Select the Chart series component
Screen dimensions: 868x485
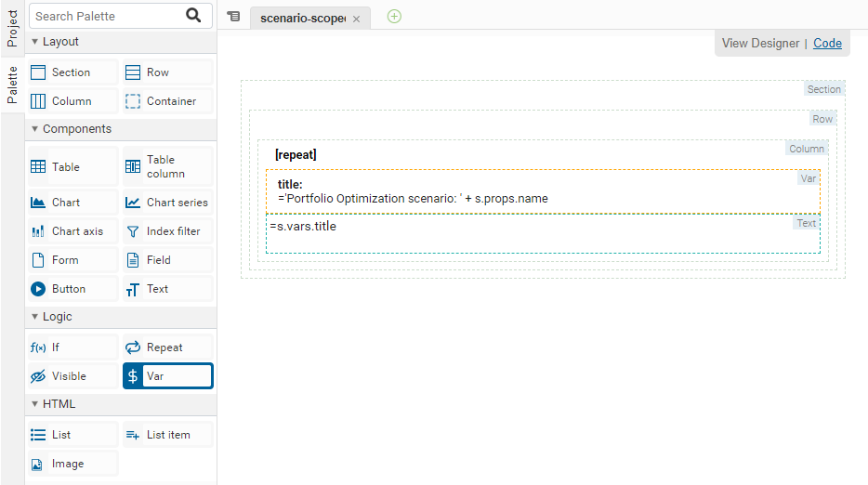167,203
